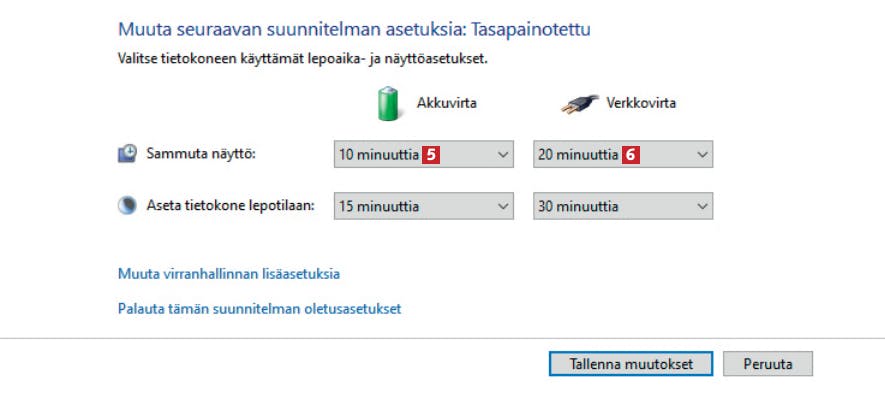Open the 30 minuuttia plugged-in sleep dropdown
Screen dimensions: 885x395
pyautogui.click(x=623, y=206)
